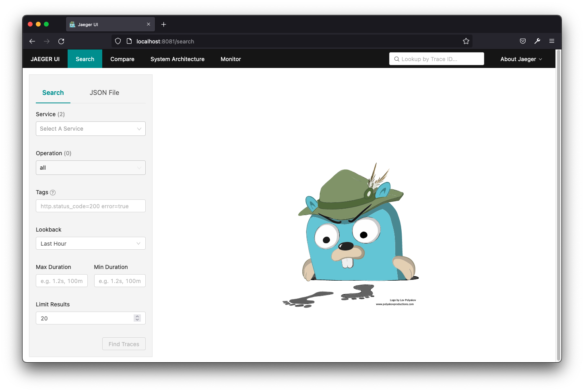This screenshot has height=392, width=584.
Task: Click the shield tracking protection icon
Action: 118,41
